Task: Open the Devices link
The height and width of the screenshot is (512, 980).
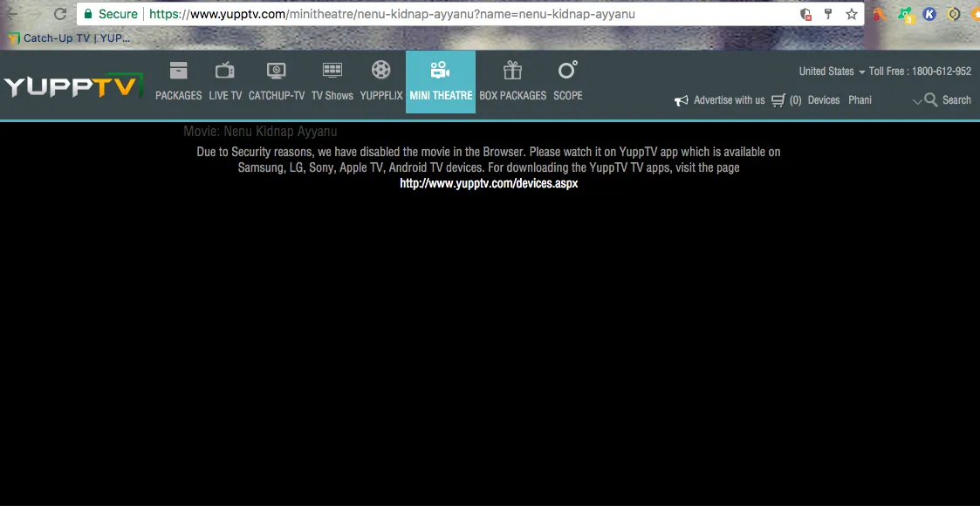Action: pyautogui.click(x=823, y=100)
